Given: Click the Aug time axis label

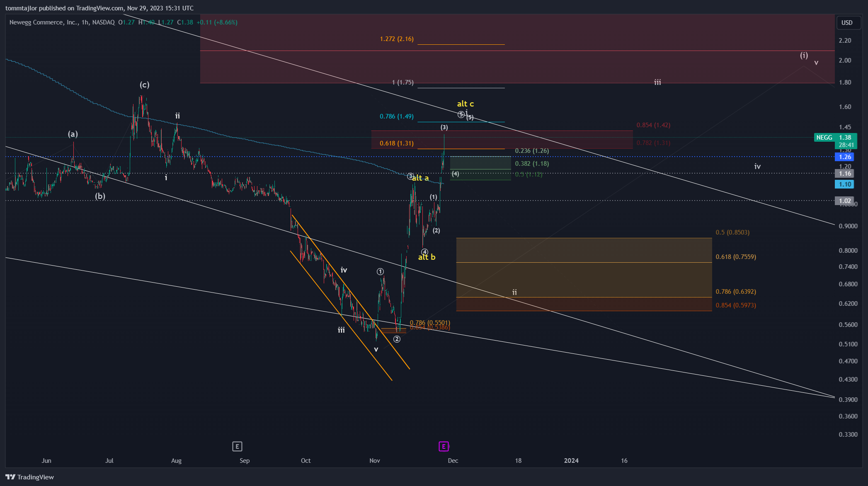Looking at the screenshot, I should (x=177, y=460).
